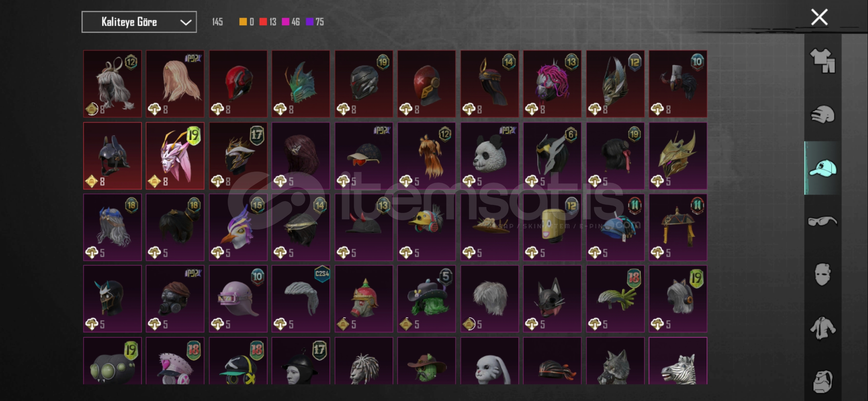Open the face mask category icon

822,274
